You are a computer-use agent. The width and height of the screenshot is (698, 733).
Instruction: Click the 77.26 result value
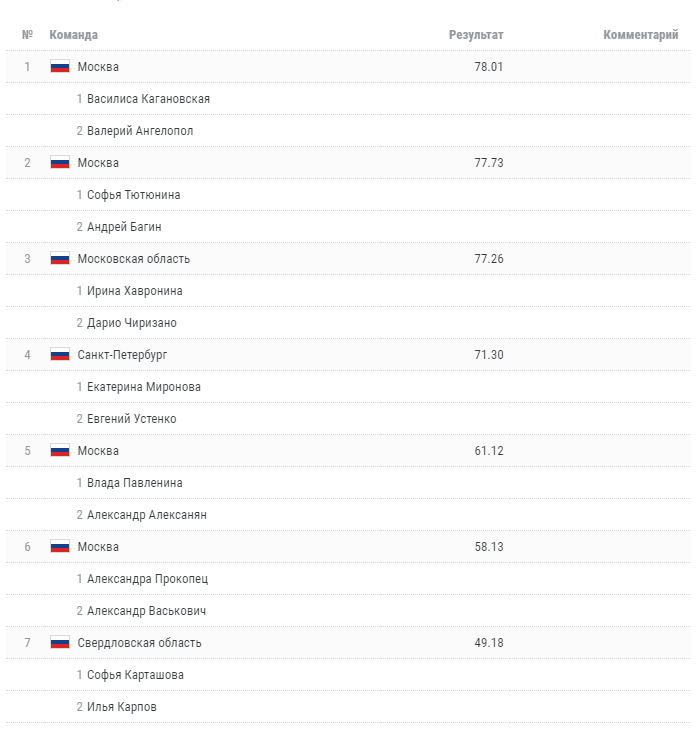489,259
